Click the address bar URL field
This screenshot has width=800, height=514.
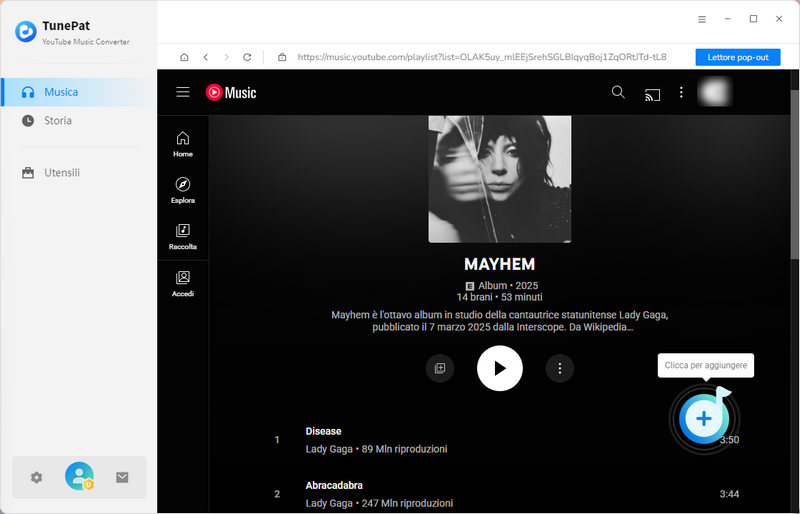(482, 57)
